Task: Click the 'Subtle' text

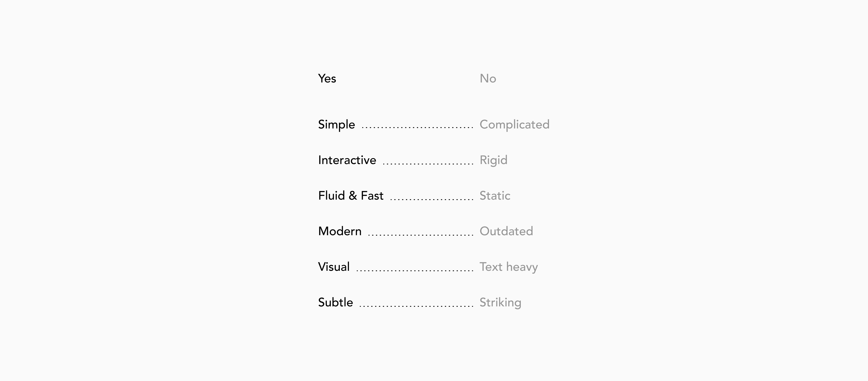Action: tap(335, 302)
